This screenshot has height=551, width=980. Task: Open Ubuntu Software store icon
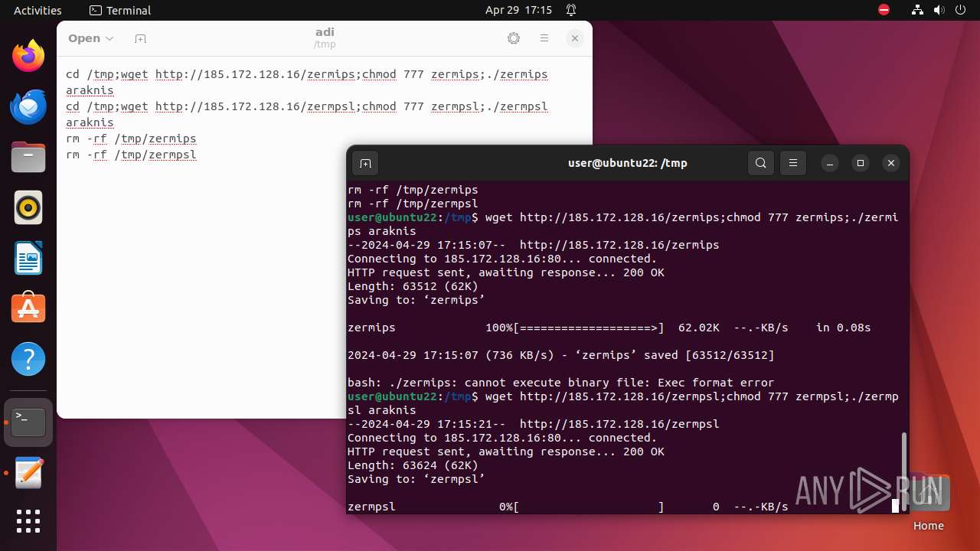(x=28, y=308)
